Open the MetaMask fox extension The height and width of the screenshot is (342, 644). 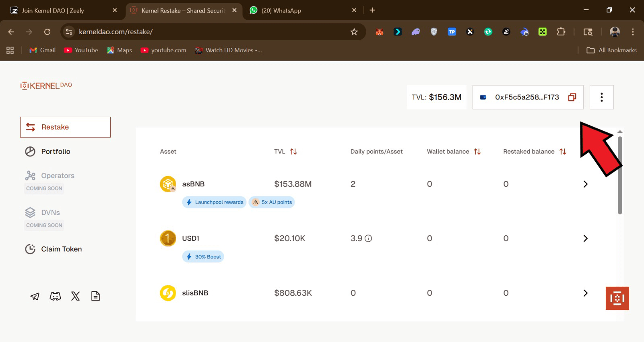379,32
